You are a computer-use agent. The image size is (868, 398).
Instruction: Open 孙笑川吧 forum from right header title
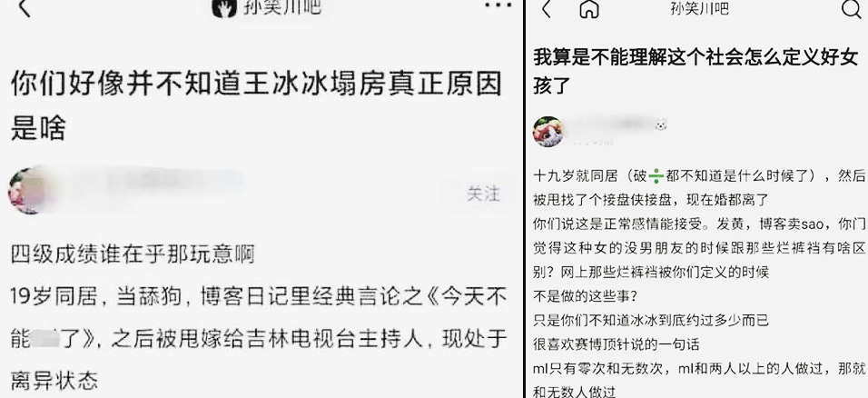coord(699,8)
